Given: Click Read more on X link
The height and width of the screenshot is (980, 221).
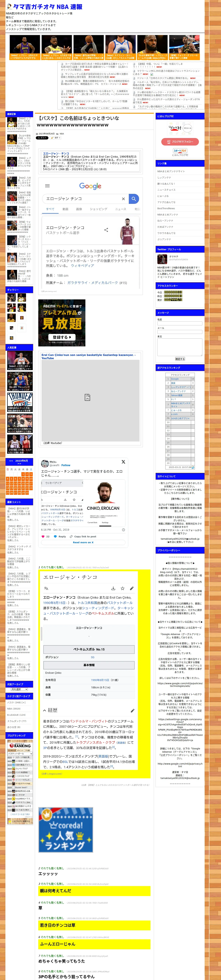Looking at the screenshot, I should [x=83, y=542].
